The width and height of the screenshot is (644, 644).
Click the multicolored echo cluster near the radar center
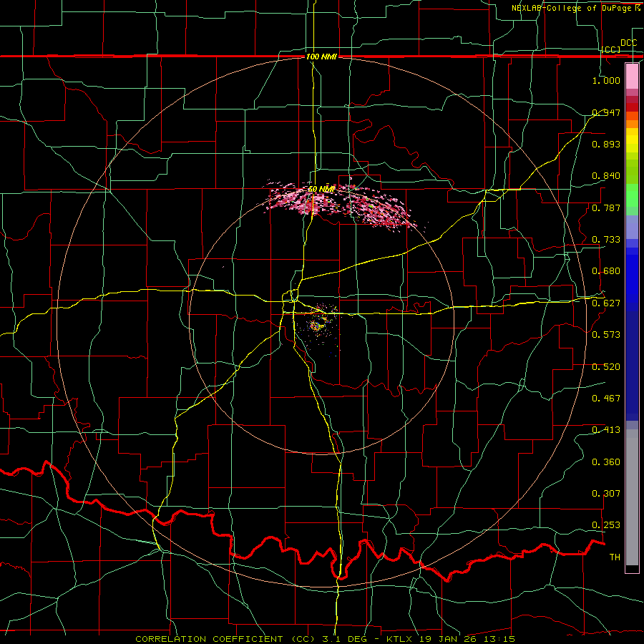(318, 324)
